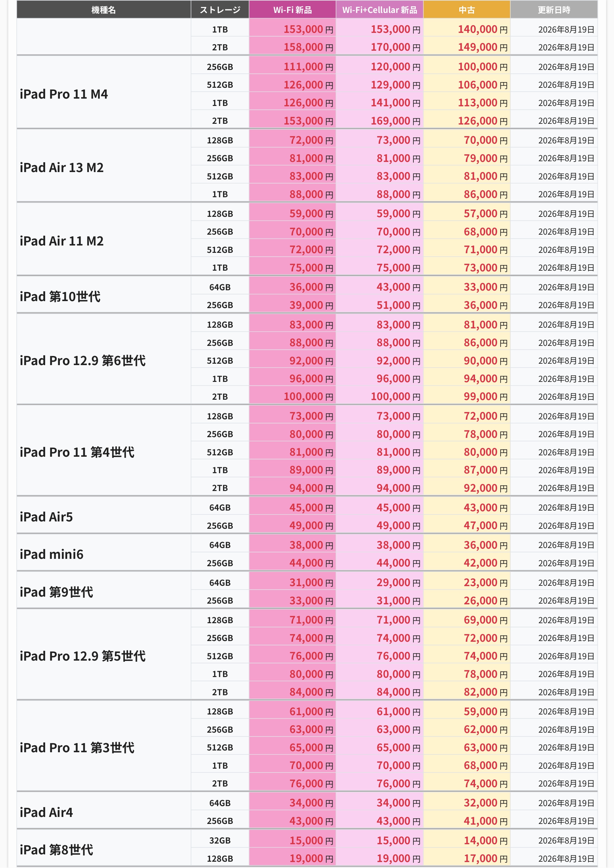Select the Wi-Fi 新品 header

(x=292, y=10)
